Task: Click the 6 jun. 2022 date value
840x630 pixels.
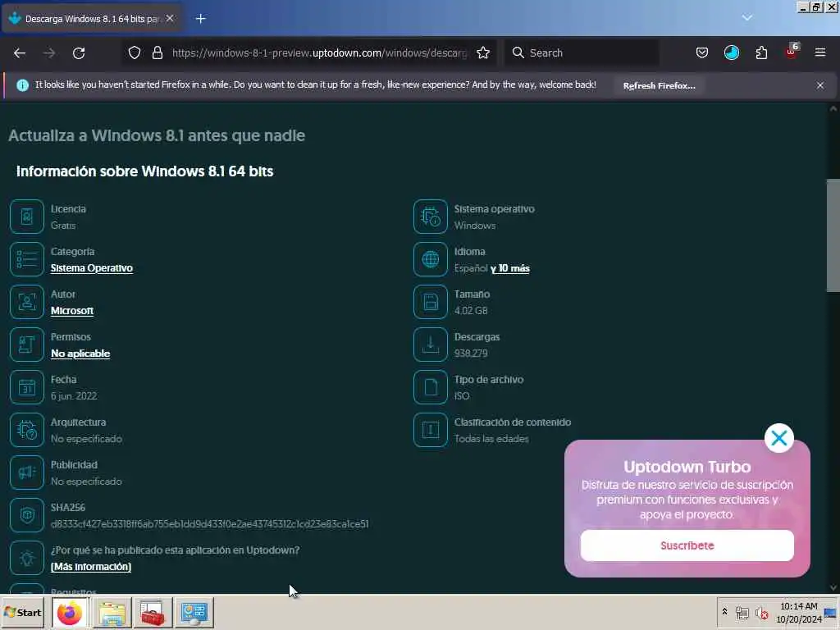Action: pos(74,396)
